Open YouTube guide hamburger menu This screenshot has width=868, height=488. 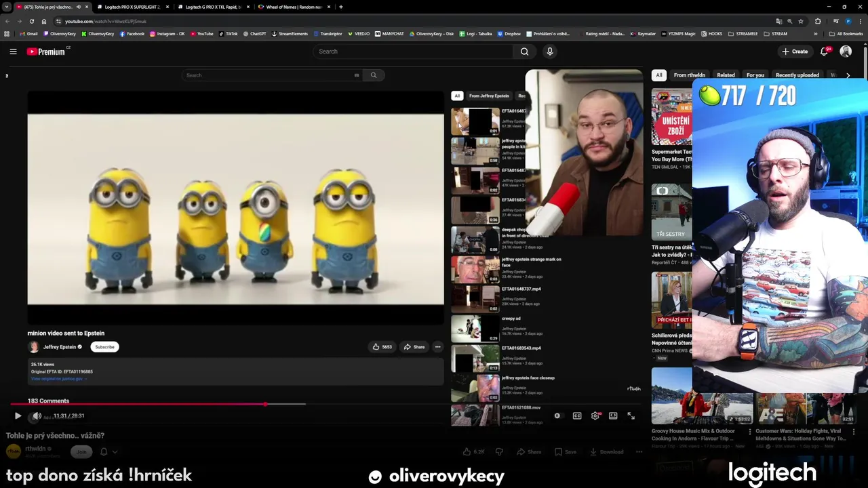tap(13, 52)
